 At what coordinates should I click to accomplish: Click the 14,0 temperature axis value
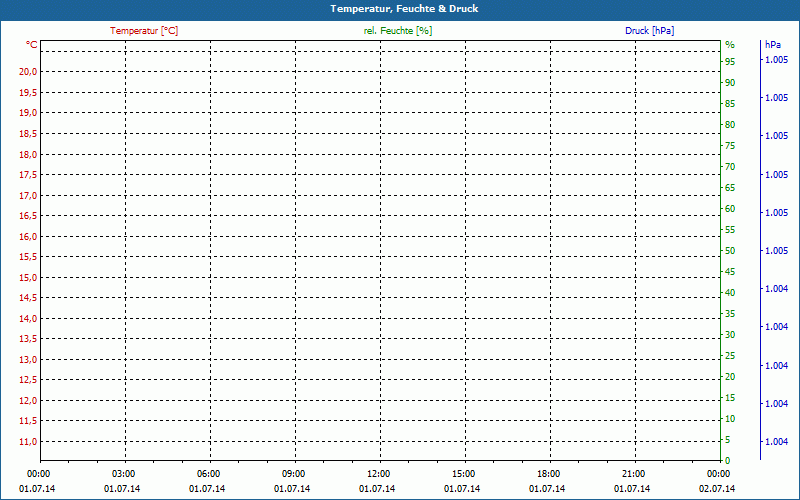(28, 318)
